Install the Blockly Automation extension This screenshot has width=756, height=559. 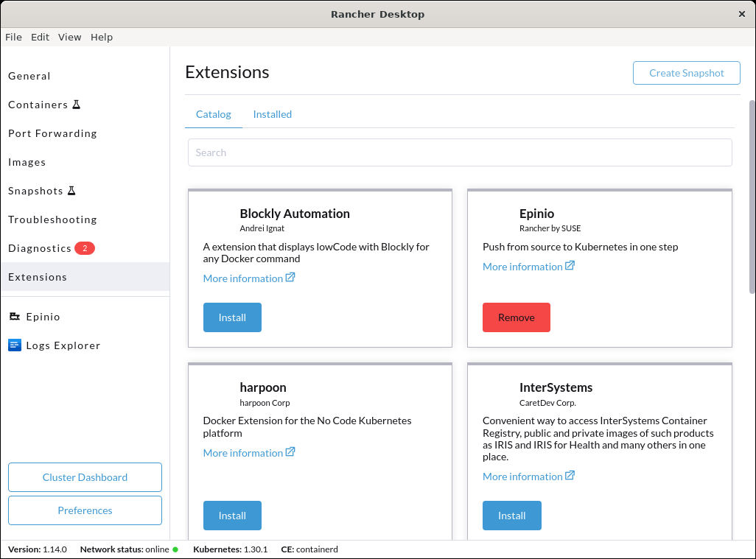[232, 317]
